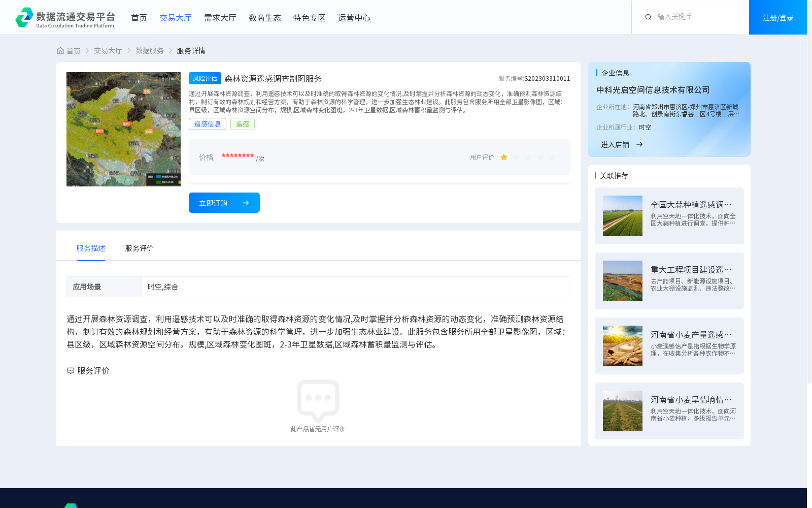Open the 首页 navigation menu

click(x=139, y=18)
